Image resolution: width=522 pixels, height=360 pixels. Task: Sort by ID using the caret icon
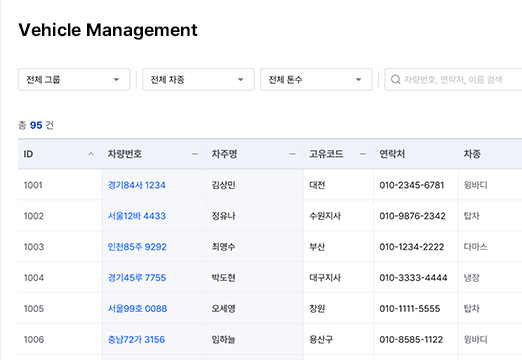tap(91, 154)
